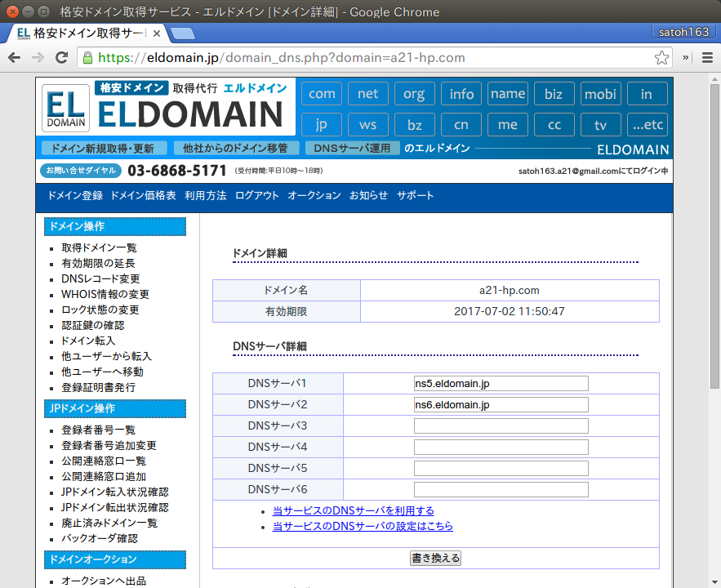This screenshot has height=588, width=721.
Task: Focus the empty DNSサーバ4 input field
Action: pos(501,447)
